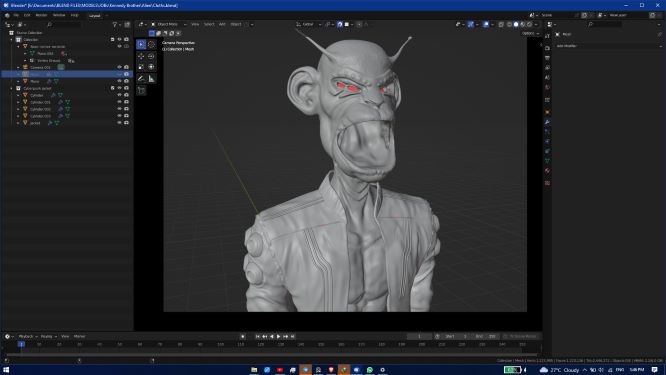This screenshot has width=666, height=375.
Task: Open the Modifier properties wrench tab
Action: (x=547, y=122)
